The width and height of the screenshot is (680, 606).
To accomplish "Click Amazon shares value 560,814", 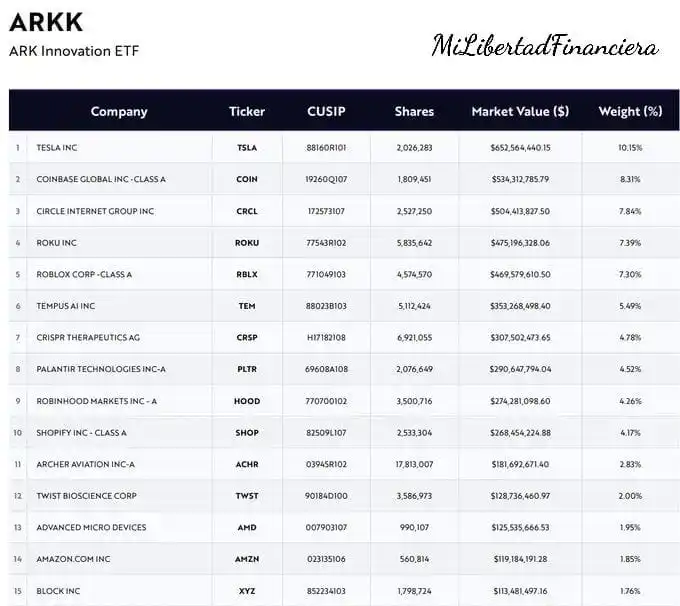I will (x=414, y=559).
